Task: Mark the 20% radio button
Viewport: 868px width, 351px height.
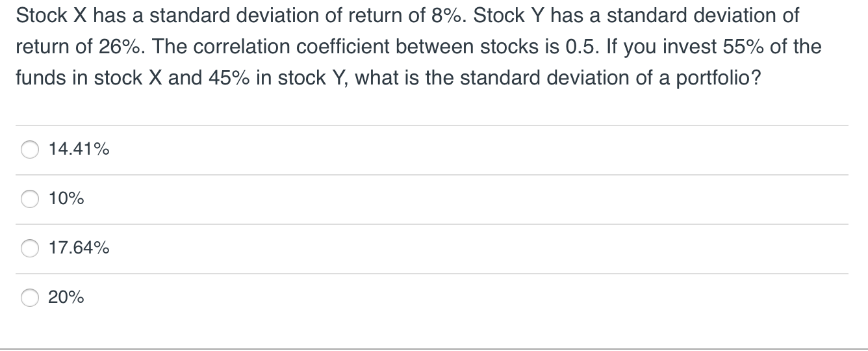Action: 31,298
